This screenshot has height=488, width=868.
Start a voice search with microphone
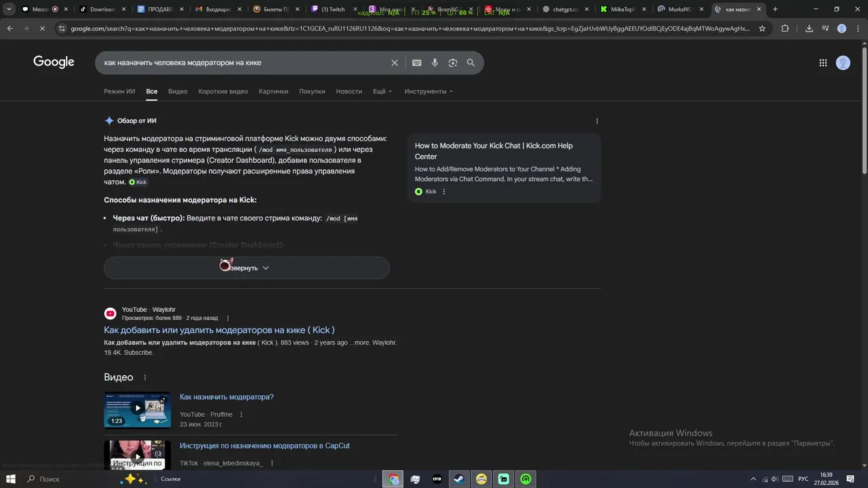pyautogui.click(x=435, y=62)
